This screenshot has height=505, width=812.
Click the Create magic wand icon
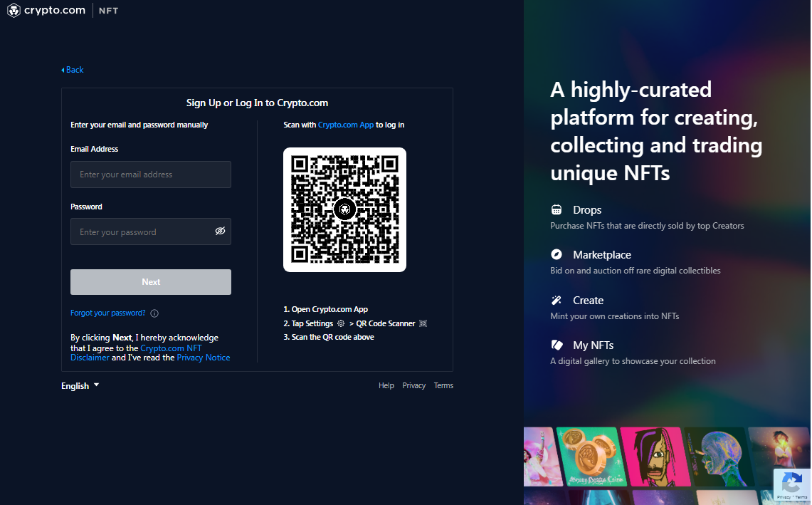point(557,300)
